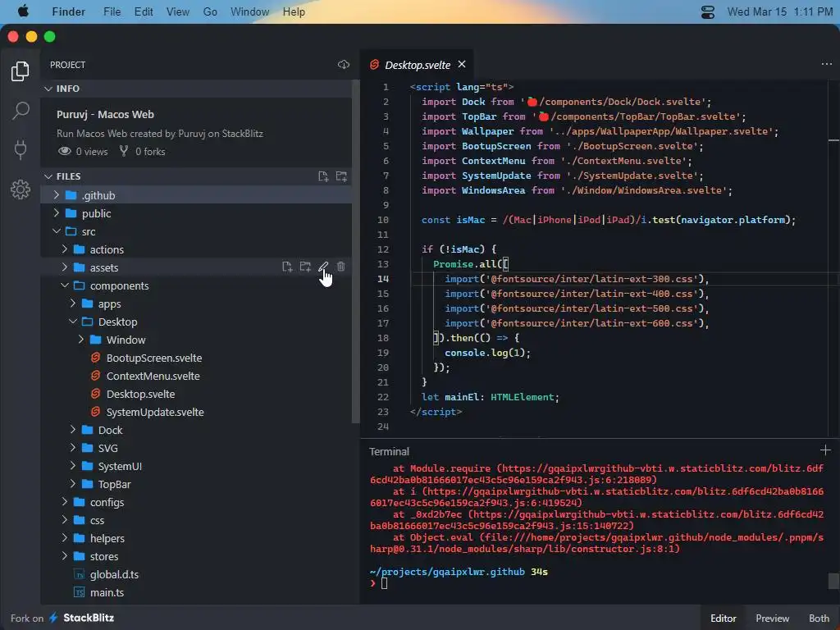Close the Desktop.svelte tab
The image size is (840, 630).
pyautogui.click(x=462, y=64)
